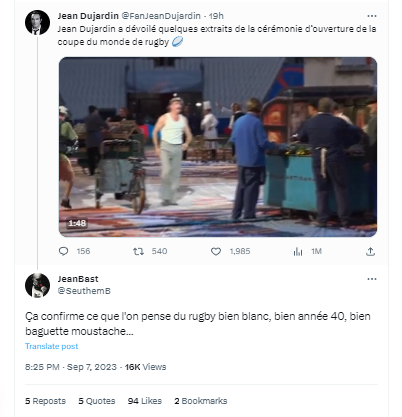Like the Jean Dujardin tweet via the heart icon
The image size is (402, 417).
(x=216, y=251)
